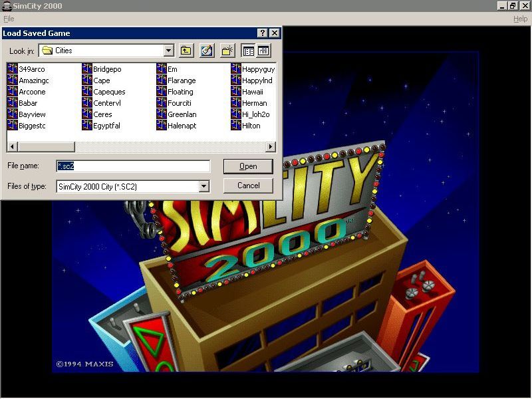Click the Hi_loh2o file name
The height and width of the screenshot is (399, 532).
pos(256,114)
